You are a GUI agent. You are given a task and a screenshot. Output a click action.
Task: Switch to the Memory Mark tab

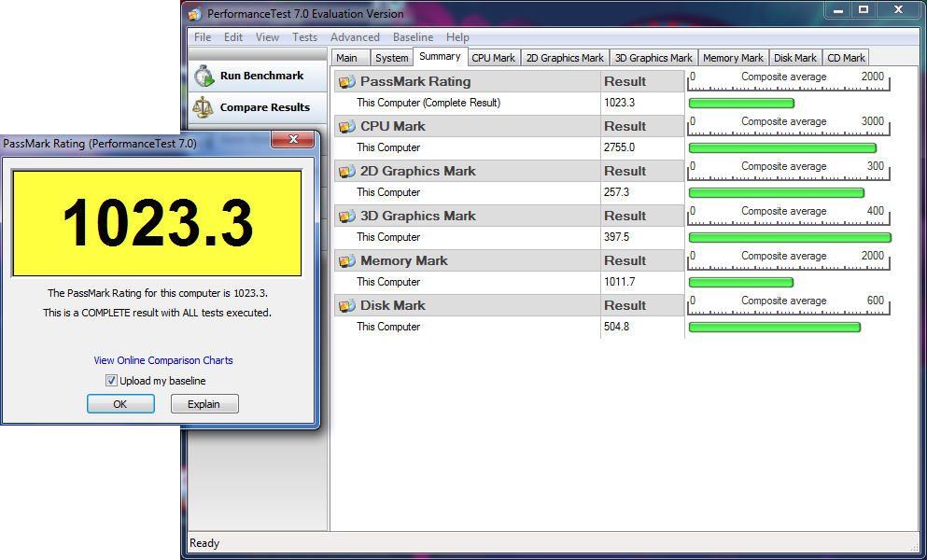click(x=733, y=58)
